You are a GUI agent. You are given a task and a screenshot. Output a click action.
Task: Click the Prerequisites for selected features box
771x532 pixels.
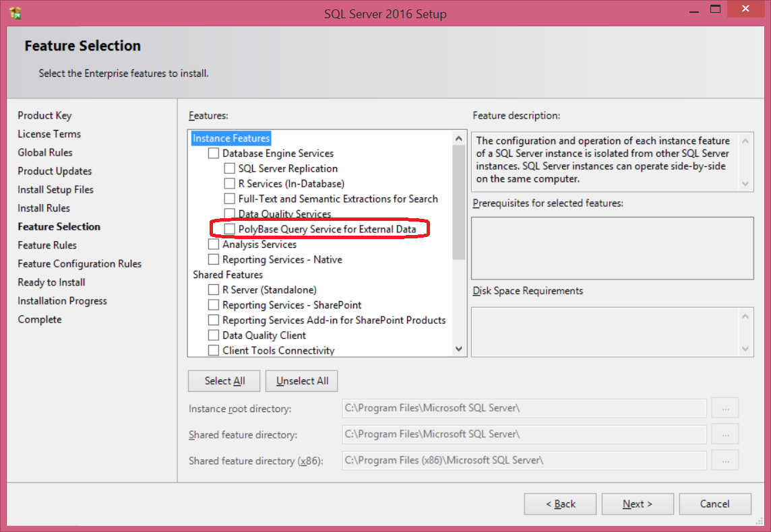612,248
